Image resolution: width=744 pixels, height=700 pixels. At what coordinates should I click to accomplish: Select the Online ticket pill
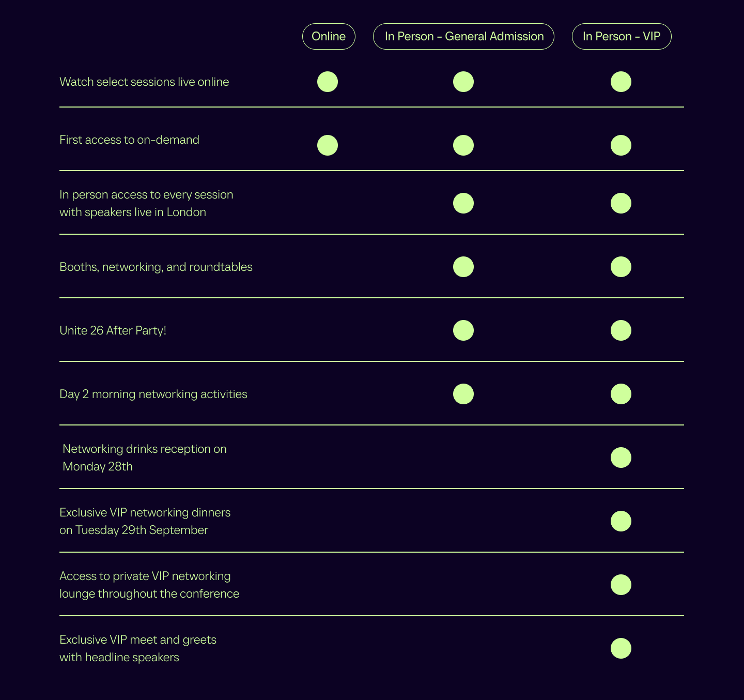(x=329, y=37)
